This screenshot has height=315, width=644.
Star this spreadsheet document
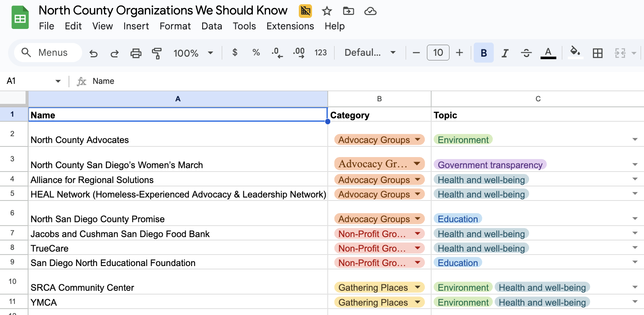326,11
